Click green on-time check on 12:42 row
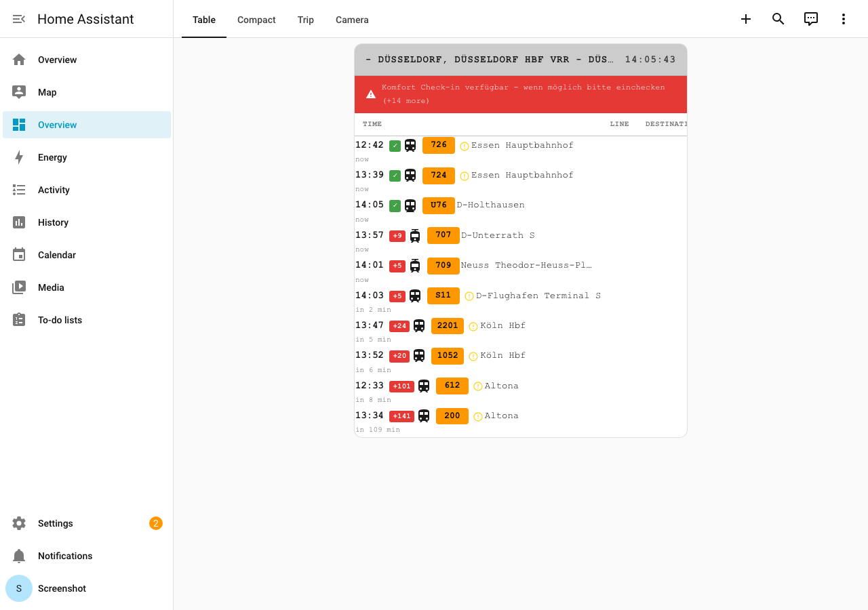868x610 pixels. pos(395,146)
